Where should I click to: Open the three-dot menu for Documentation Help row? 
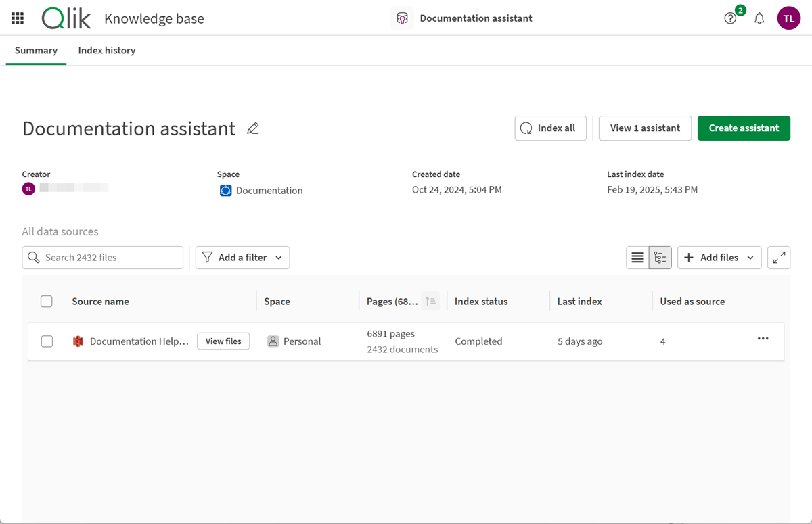[763, 339]
